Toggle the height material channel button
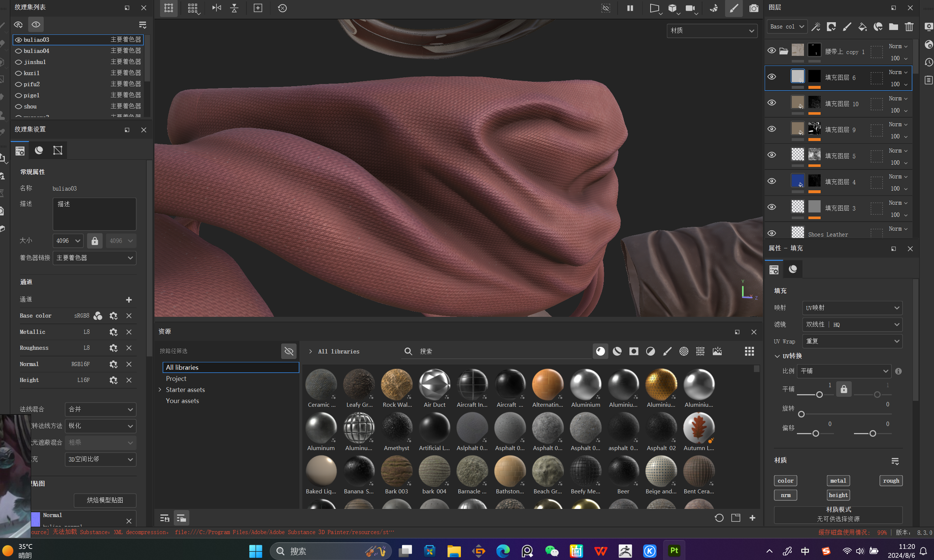The image size is (934, 560). 838,495
